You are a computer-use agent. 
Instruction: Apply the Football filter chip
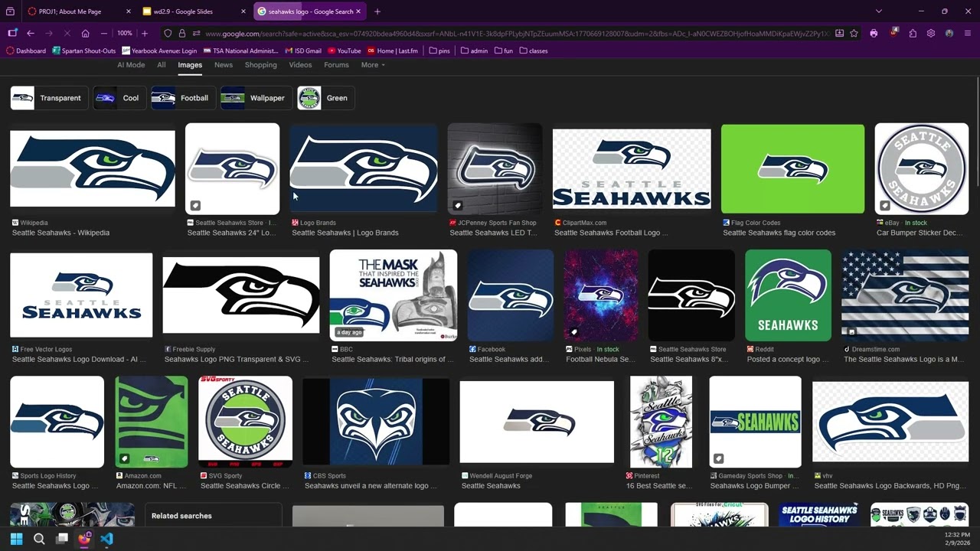[182, 98]
